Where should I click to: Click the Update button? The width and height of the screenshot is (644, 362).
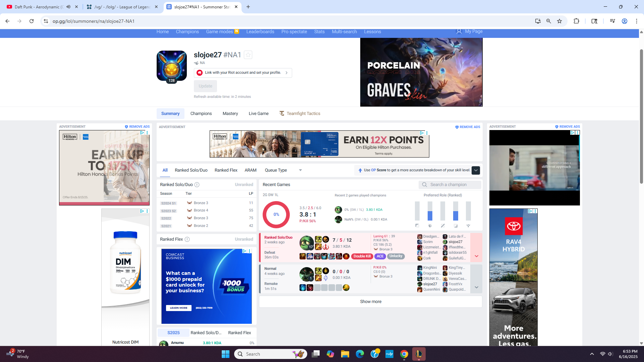[205, 86]
